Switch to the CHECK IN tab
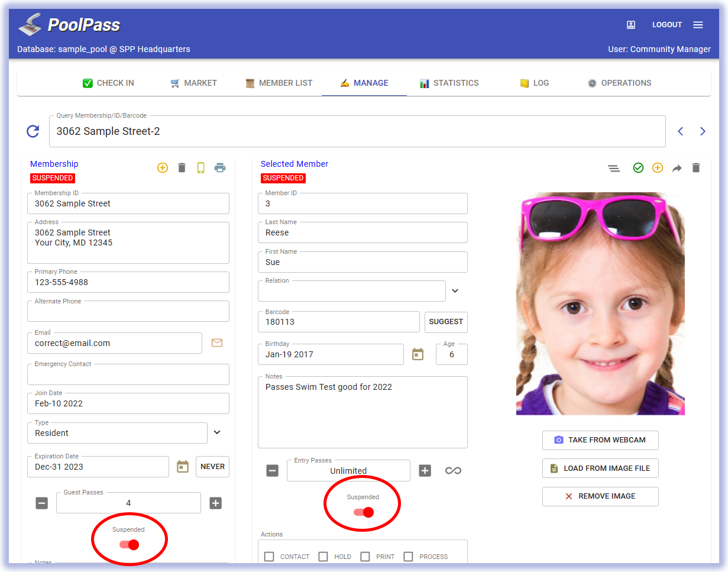The height and width of the screenshot is (572, 728). [108, 83]
